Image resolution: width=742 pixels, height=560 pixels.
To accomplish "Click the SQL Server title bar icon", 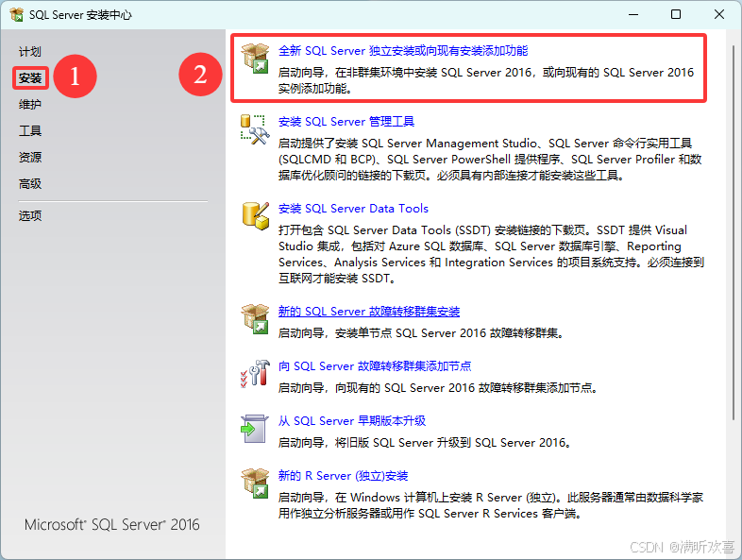I will coord(17,15).
